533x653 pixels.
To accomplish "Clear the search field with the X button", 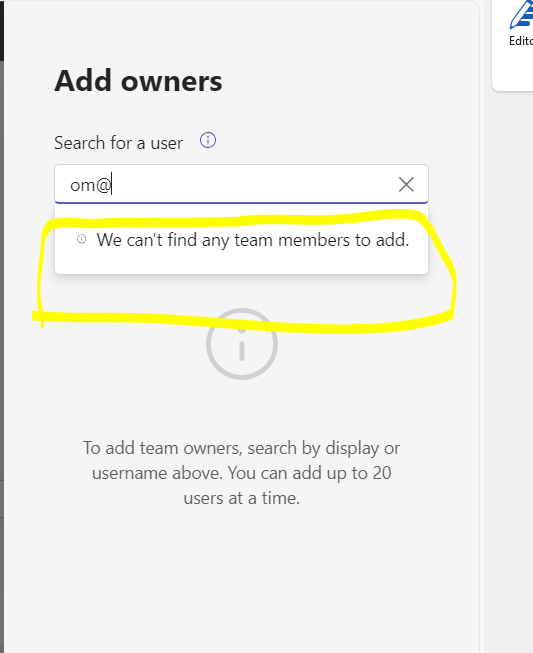I will (406, 184).
